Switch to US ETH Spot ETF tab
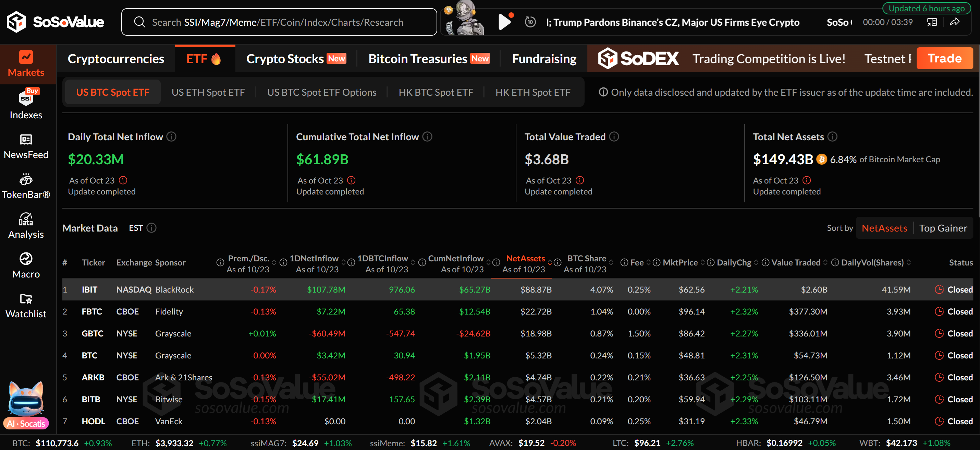Image resolution: width=980 pixels, height=450 pixels. tap(208, 93)
